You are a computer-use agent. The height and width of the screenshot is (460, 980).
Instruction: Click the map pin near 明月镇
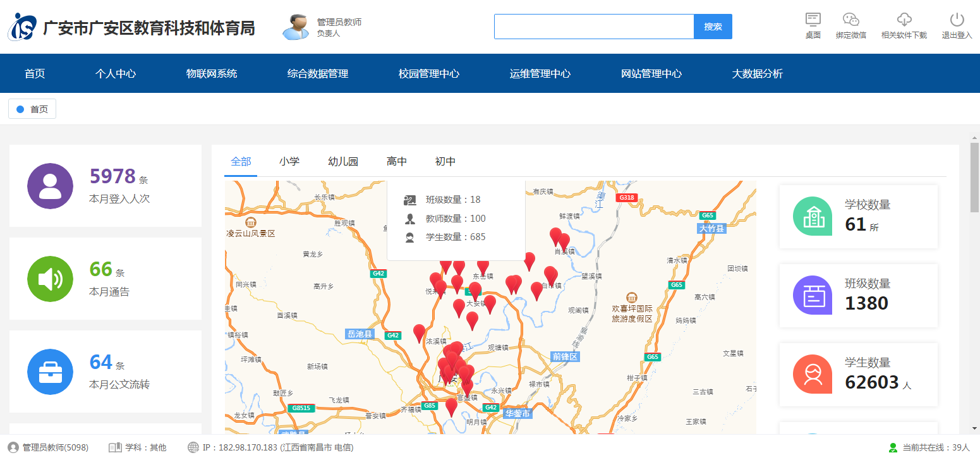pos(451,407)
